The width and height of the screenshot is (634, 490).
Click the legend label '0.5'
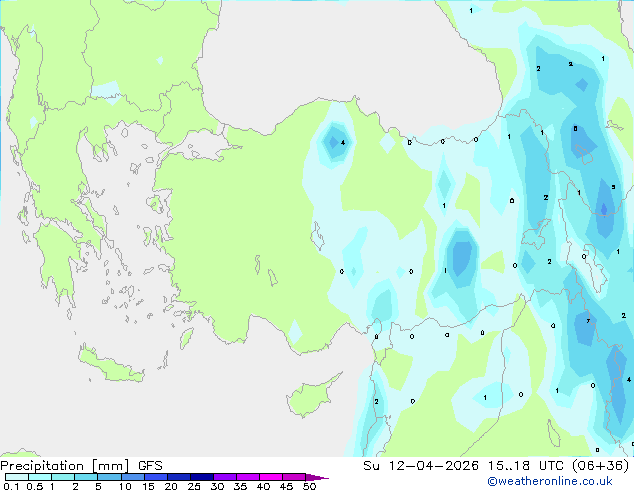tap(35, 486)
